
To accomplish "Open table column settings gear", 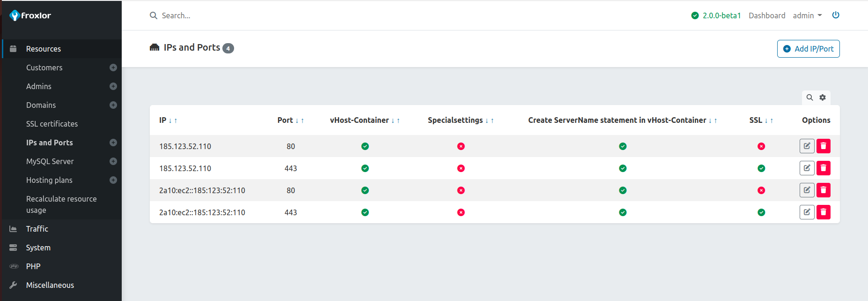I will (823, 98).
